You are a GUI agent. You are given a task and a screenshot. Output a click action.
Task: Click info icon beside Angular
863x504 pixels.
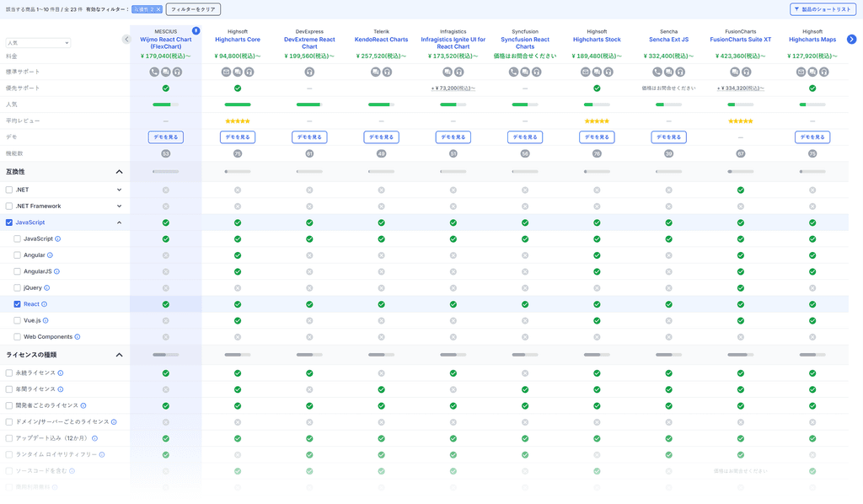[50, 255]
